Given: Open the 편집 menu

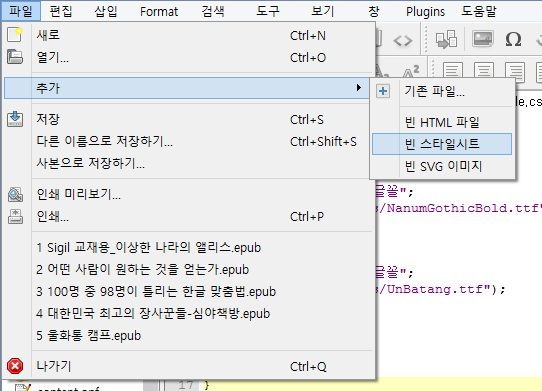Looking at the screenshot, I should tap(61, 11).
